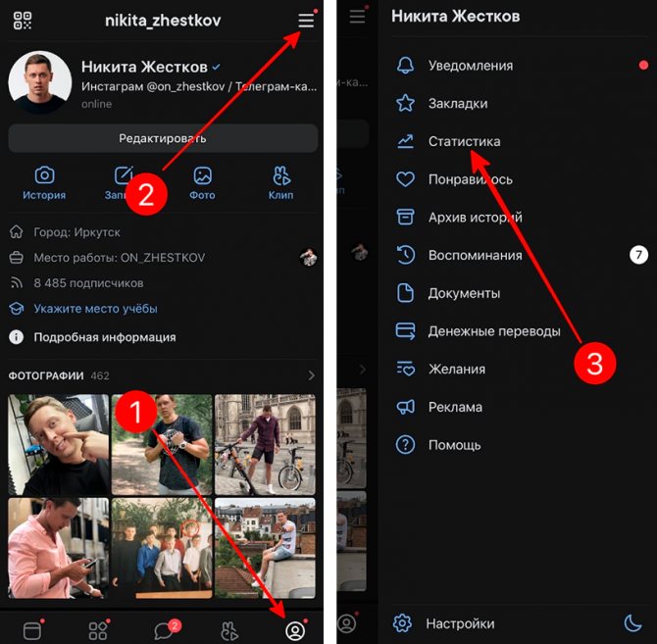The image size is (657, 644).
Task: Click the star bookmarks icon
Action: click(x=405, y=104)
